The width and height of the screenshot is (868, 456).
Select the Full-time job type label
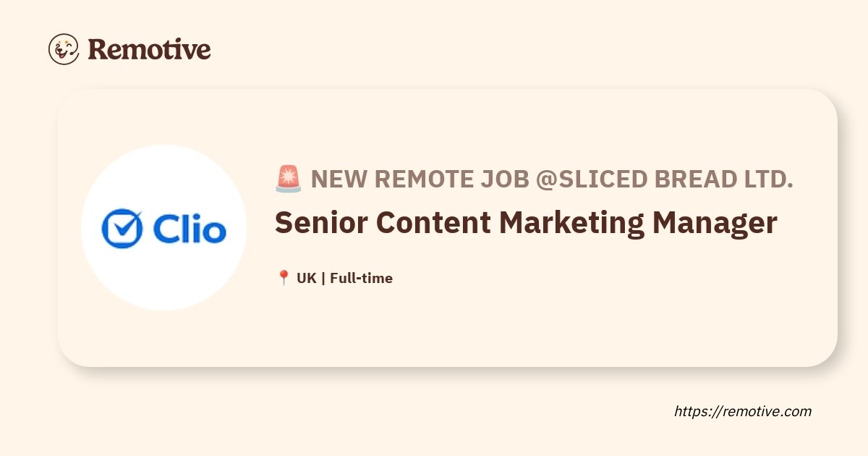point(361,278)
